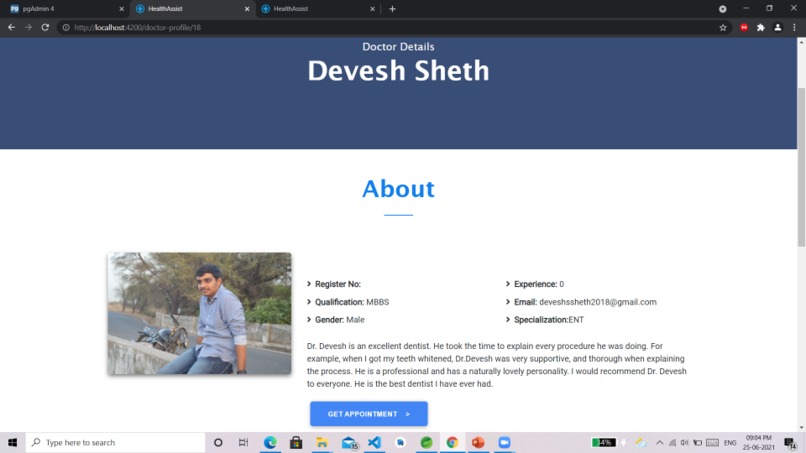
Task: Click scrollbar down arrow
Action: [801, 428]
